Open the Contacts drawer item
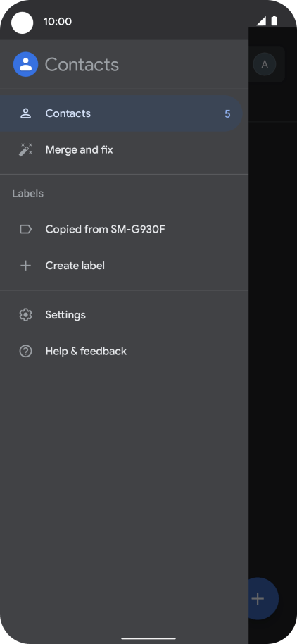 click(122, 113)
